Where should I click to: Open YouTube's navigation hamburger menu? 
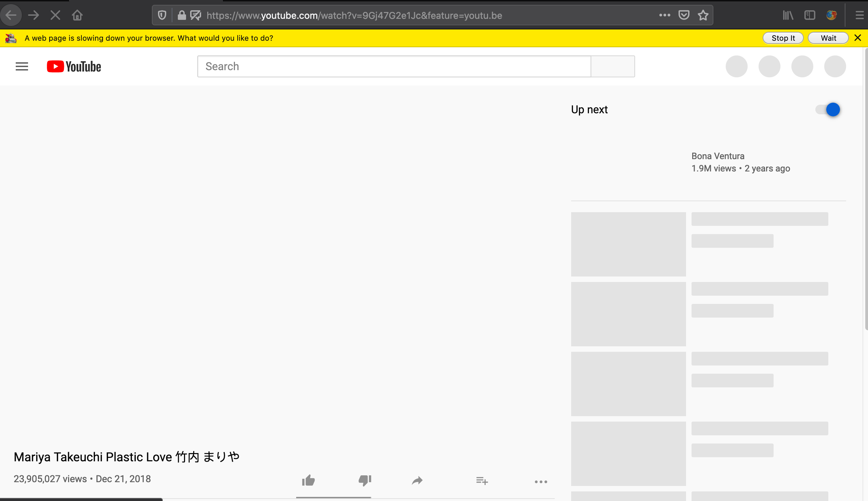point(21,66)
